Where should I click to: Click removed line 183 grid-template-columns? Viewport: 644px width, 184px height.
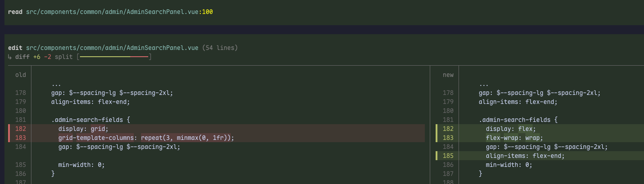216,138
